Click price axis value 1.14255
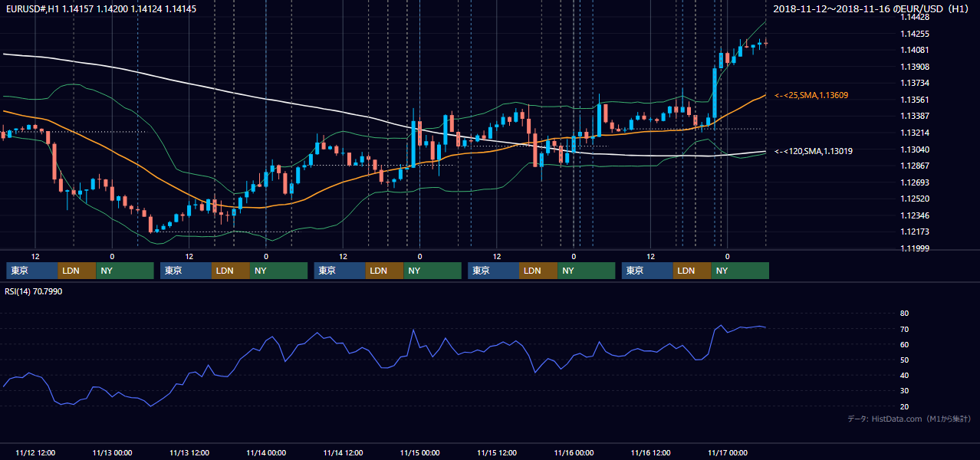The image size is (980, 460). point(914,34)
